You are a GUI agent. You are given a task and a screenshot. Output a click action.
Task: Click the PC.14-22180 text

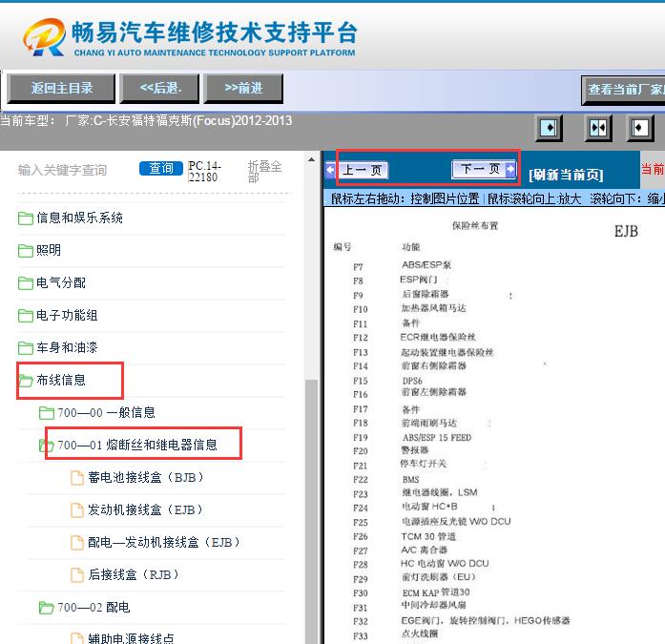[204, 172]
